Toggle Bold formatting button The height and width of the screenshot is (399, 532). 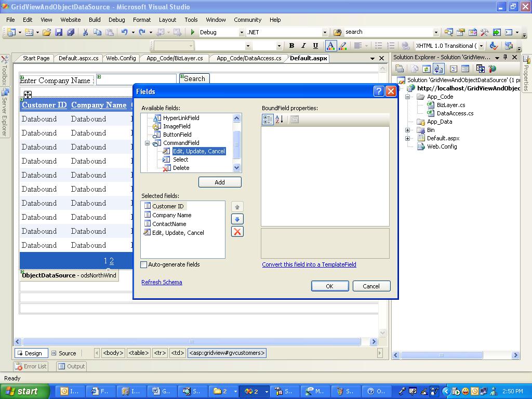tap(291, 46)
